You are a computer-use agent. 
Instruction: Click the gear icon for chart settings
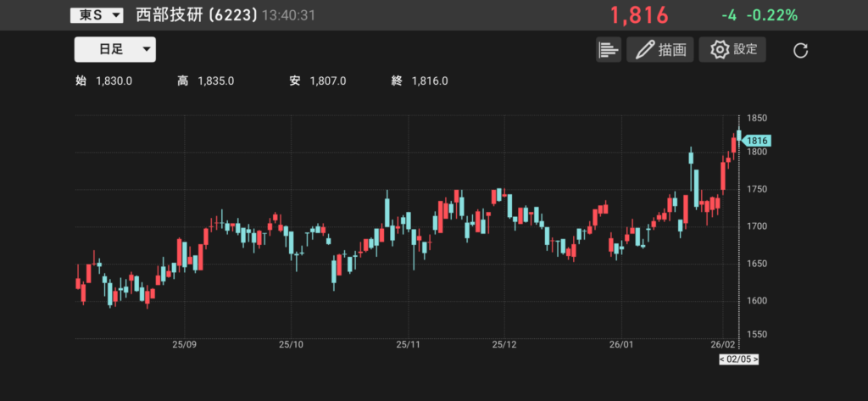[732, 50]
